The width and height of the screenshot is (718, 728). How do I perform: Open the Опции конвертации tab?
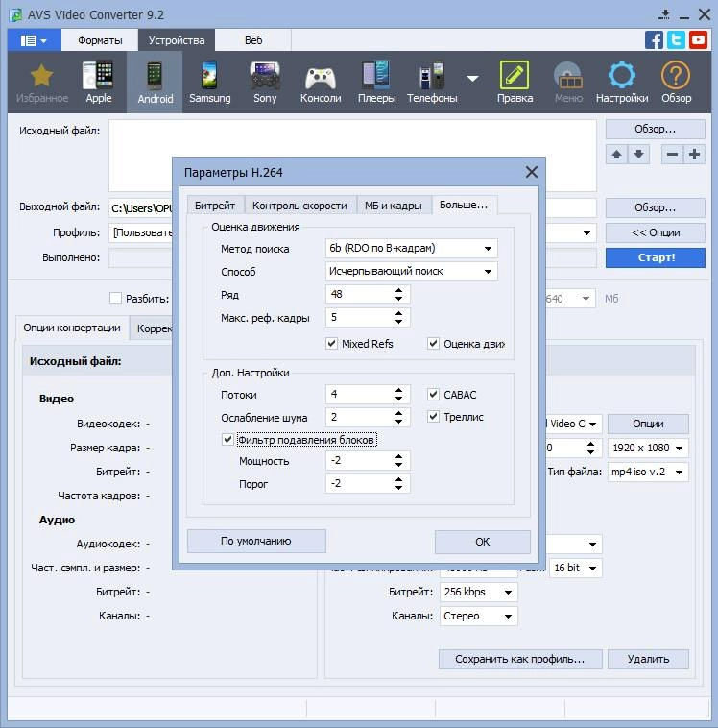coord(72,328)
